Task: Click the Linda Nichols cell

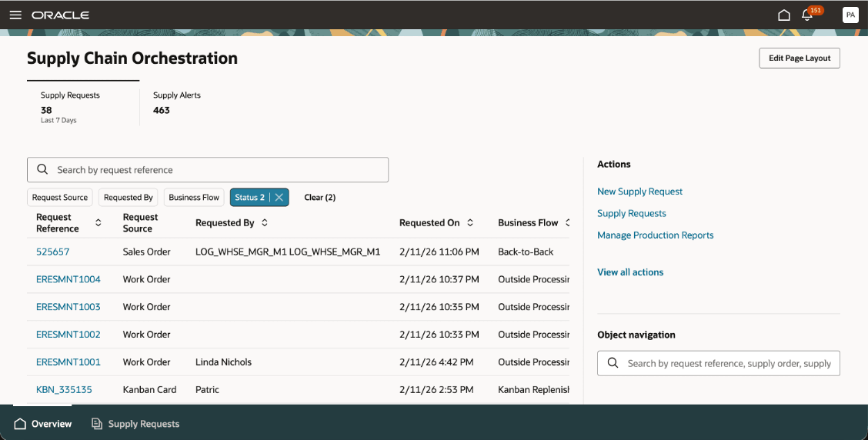Action: point(223,362)
